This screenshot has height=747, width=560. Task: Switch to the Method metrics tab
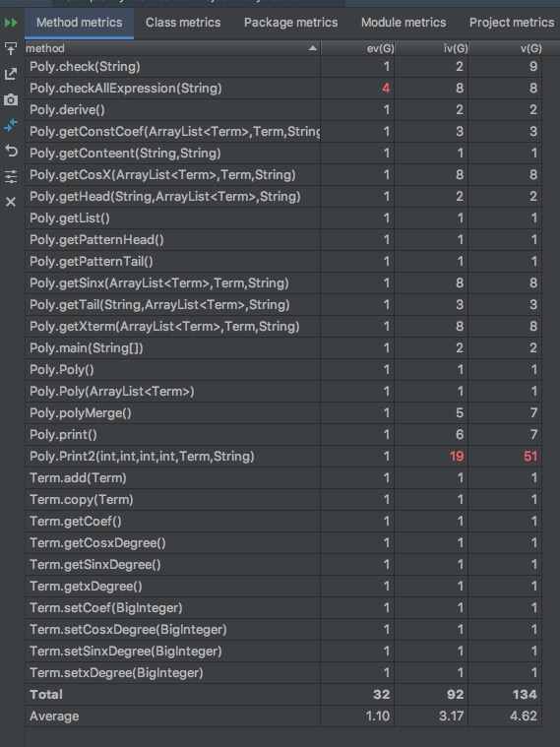pyautogui.click(x=79, y=23)
